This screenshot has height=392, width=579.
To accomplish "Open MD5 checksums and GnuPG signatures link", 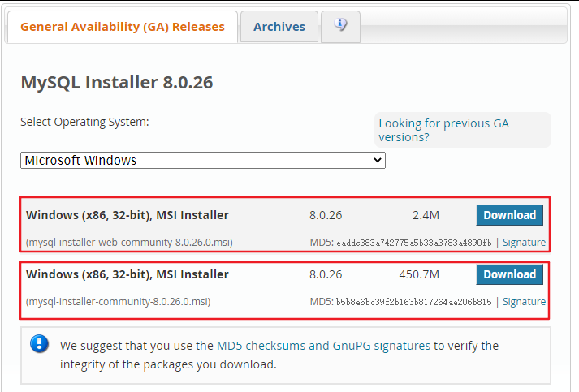I will click(323, 346).
